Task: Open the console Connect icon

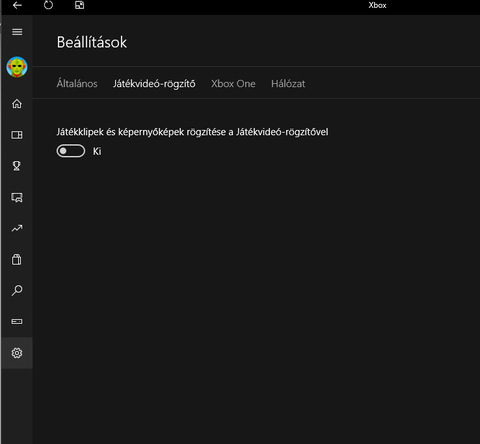Action: (x=17, y=321)
